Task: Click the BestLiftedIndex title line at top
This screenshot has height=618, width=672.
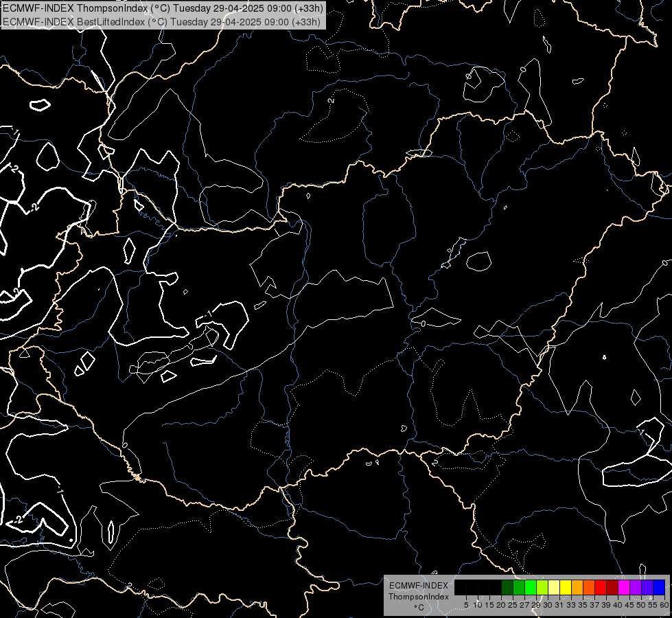Action: coord(161,21)
